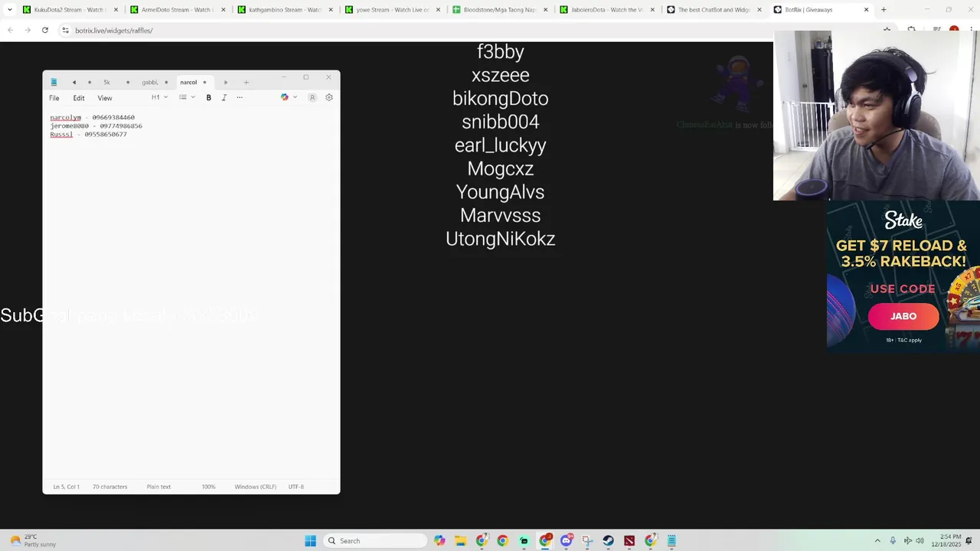Go forward in browser
The width and height of the screenshot is (980, 551).
point(28,30)
